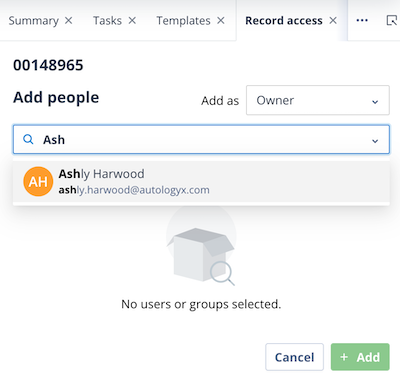
Task: Click into the Ash search field
Action: pos(201,140)
